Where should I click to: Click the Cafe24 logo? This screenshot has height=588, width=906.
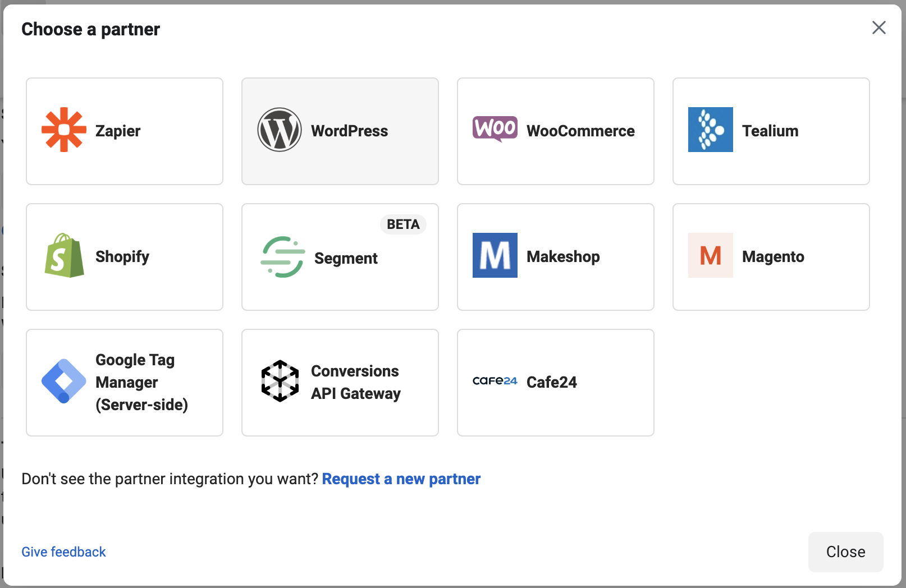pyautogui.click(x=495, y=381)
